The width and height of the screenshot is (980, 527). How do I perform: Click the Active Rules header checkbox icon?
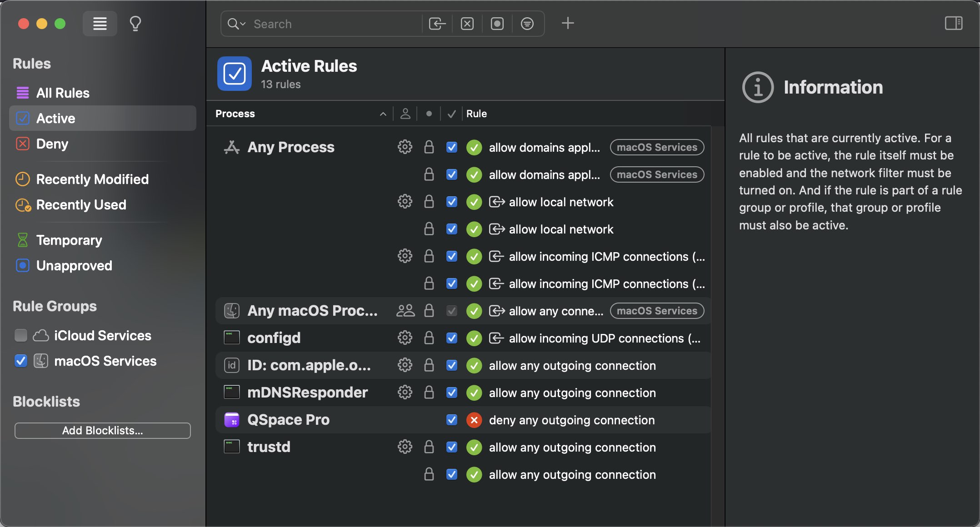[x=235, y=74]
